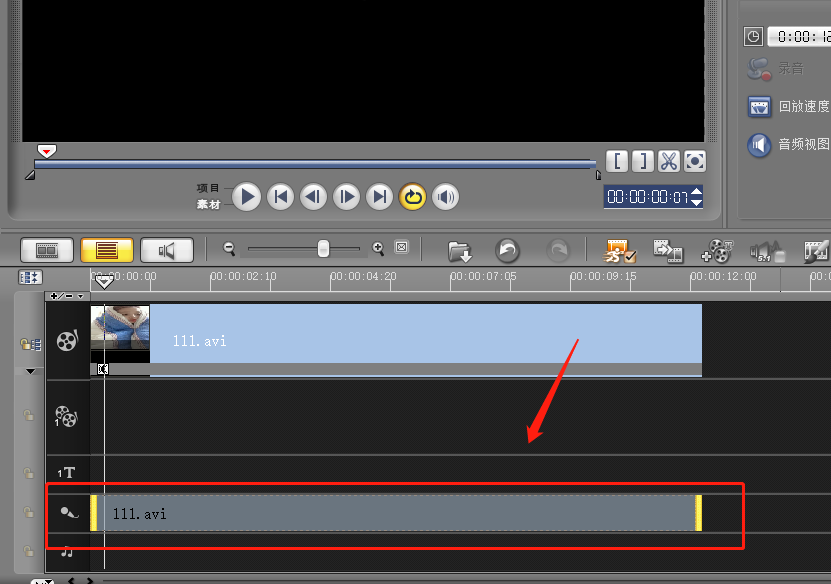Image resolution: width=831 pixels, height=584 pixels.
Task: Play the project in the preview
Action: (x=246, y=197)
